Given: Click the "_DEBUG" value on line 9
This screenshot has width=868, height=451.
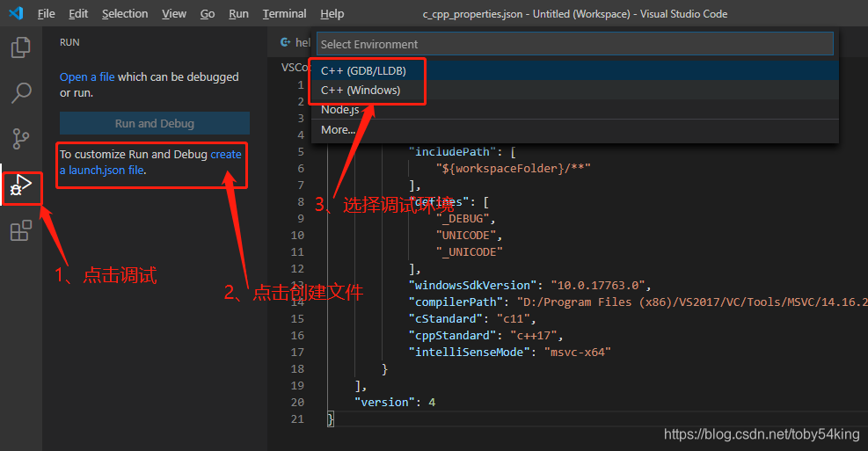Looking at the screenshot, I should point(463,219).
